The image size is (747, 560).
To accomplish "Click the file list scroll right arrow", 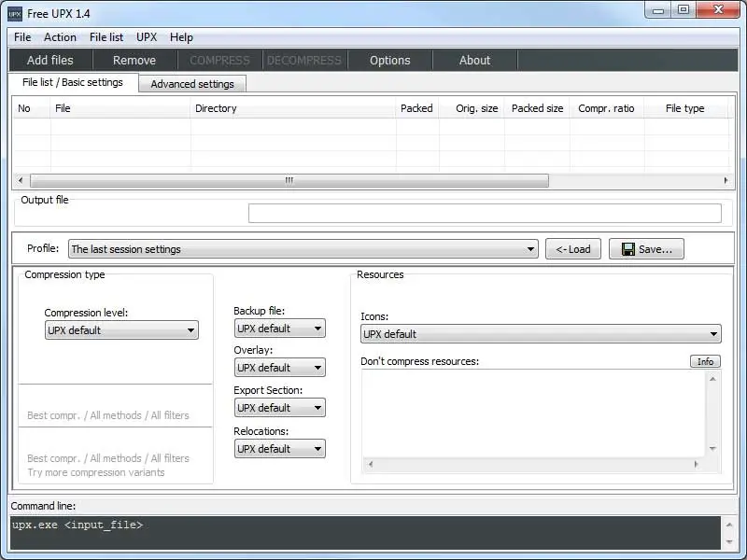I will tap(726, 180).
